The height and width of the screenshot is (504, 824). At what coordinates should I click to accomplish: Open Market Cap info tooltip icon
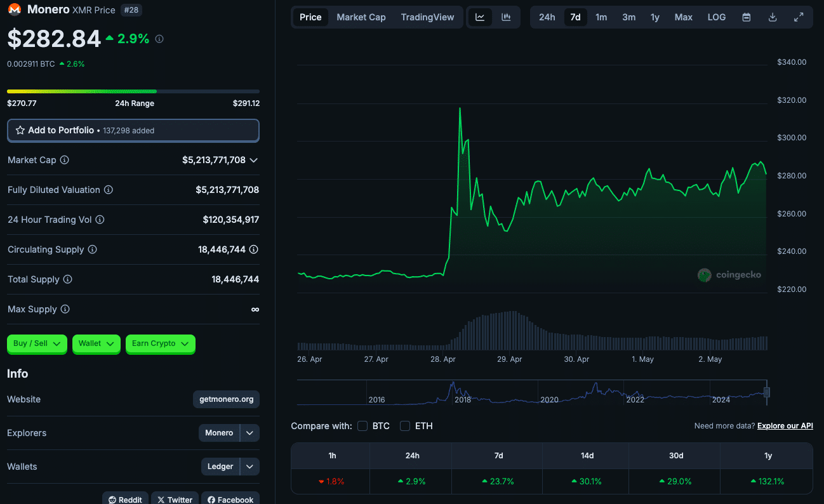click(64, 161)
